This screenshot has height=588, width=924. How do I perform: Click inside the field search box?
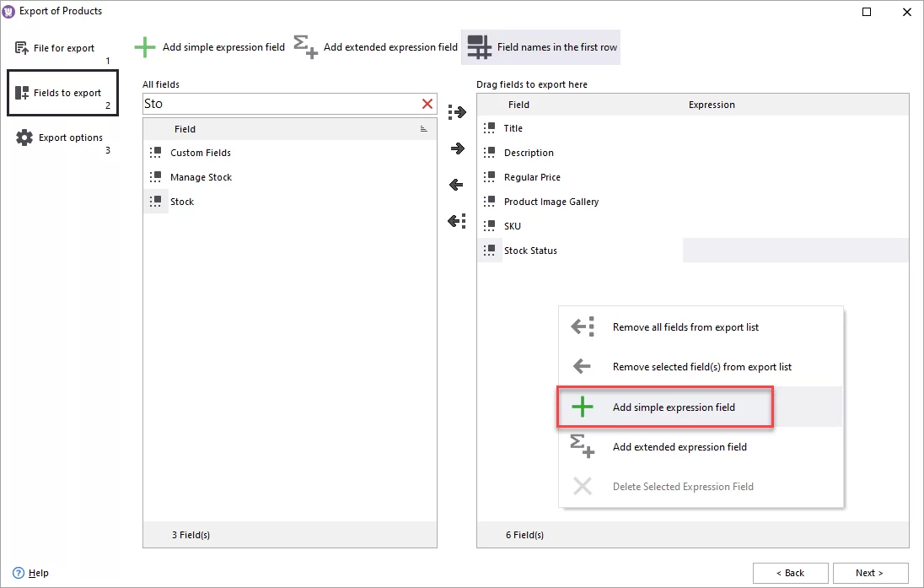(278, 104)
